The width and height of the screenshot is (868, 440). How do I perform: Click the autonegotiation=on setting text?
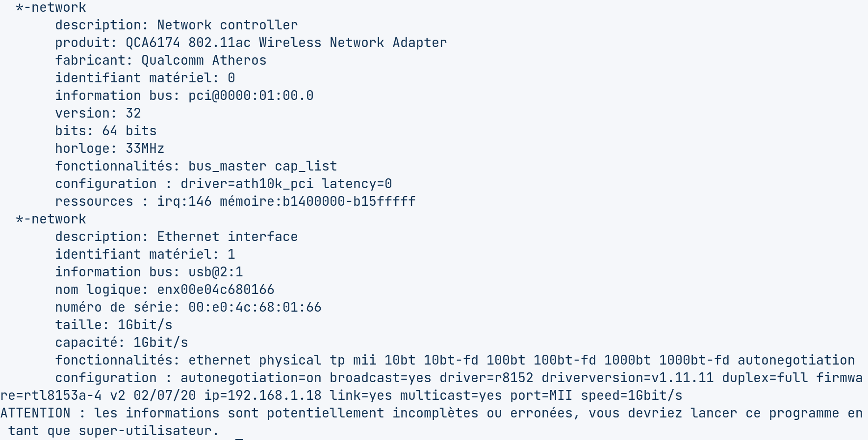(251, 378)
